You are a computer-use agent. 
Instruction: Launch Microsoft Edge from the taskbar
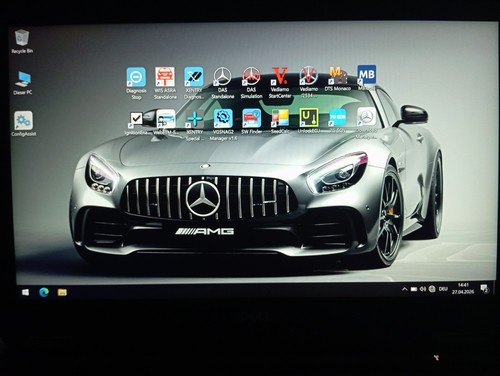point(44,292)
